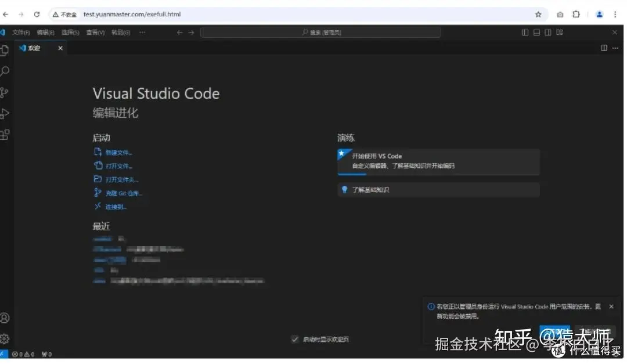627x364 pixels.
Task: Open the Accounts menu icon
Action: point(5,318)
